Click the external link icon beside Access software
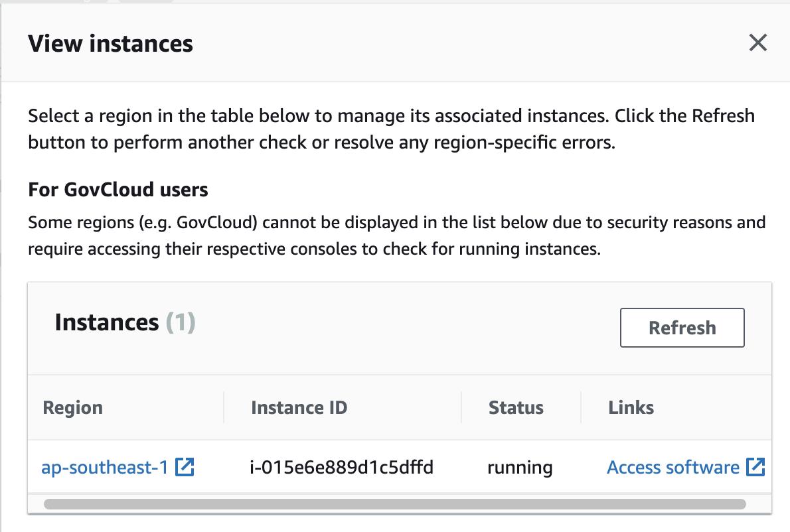Screen dimensions: 790x532 pyautogui.click(x=756, y=466)
